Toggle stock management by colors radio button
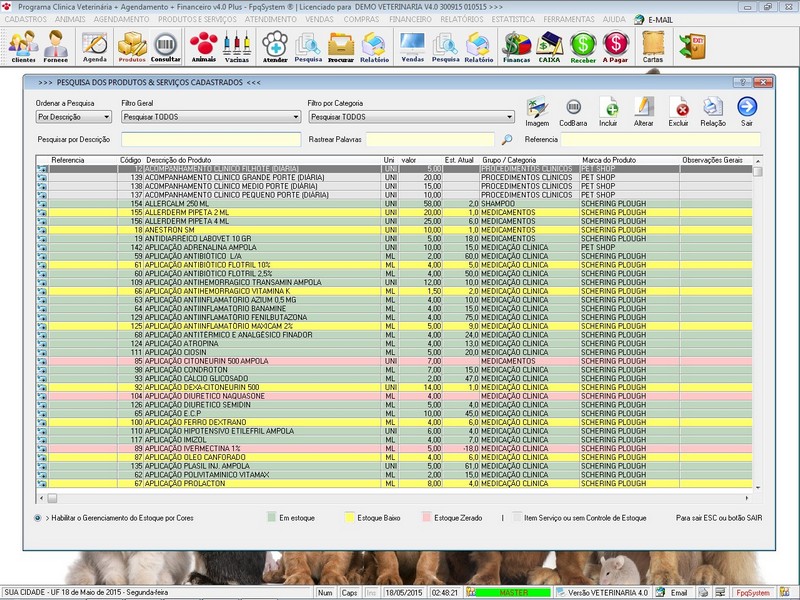The width and height of the screenshot is (800, 600). coord(38,518)
